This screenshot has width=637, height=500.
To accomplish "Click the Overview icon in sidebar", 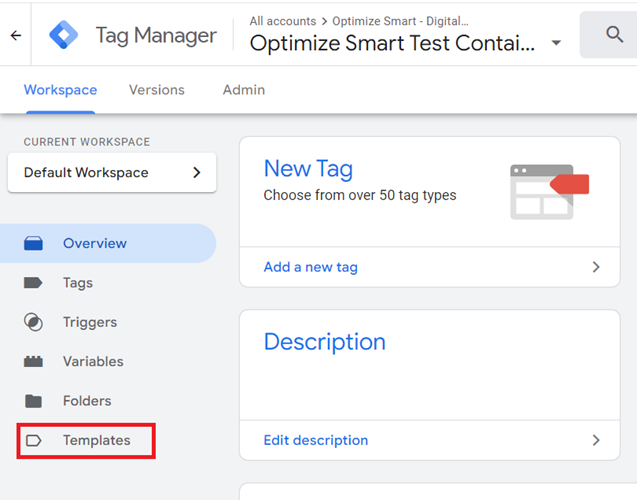I will [x=34, y=243].
